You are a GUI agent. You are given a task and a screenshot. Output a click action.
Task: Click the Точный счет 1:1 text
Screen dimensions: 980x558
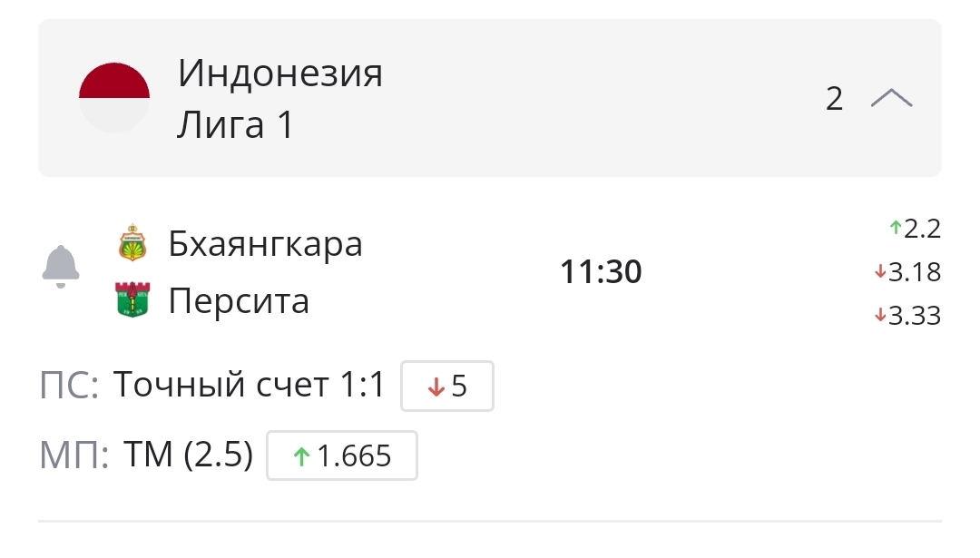[249, 387]
